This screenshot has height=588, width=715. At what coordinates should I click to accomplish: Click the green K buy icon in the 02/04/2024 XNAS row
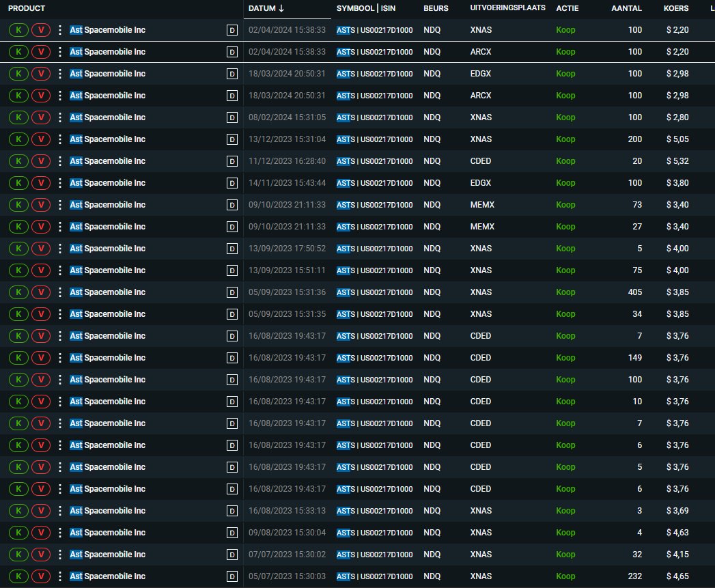pyautogui.click(x=18, y=30)
